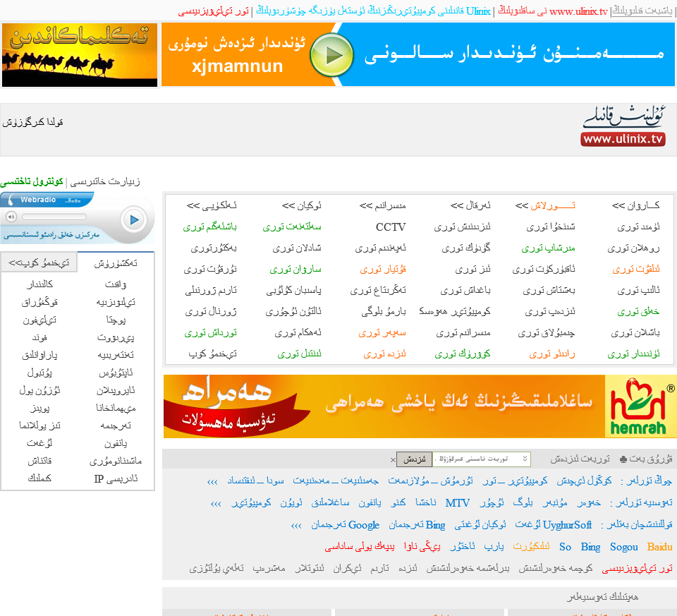
Task: Click the ئىزدەش search button
Action: pos(414,459)
